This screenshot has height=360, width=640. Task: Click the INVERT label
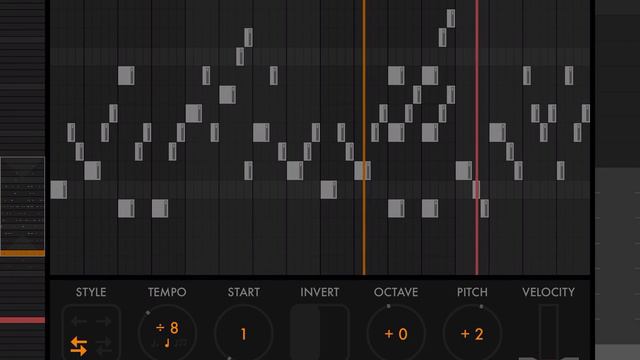point(320,292)
